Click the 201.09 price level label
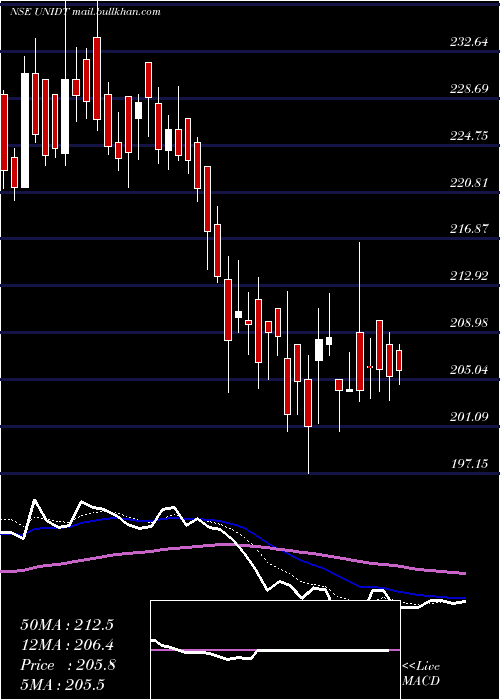Image resolution: width=500 pixels, height=700 pixels. click(x=469, y=417)
